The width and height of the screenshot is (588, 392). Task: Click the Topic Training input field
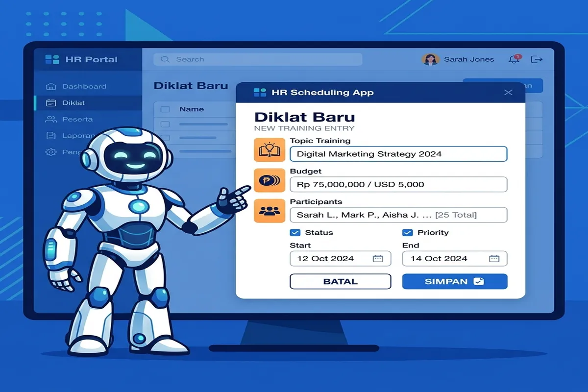398,154
